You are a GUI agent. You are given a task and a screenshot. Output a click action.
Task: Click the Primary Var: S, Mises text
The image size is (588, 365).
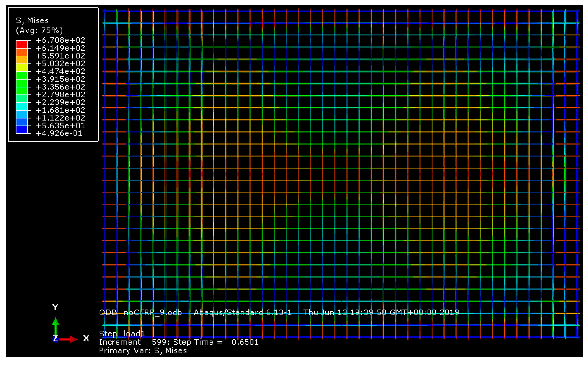143,351
